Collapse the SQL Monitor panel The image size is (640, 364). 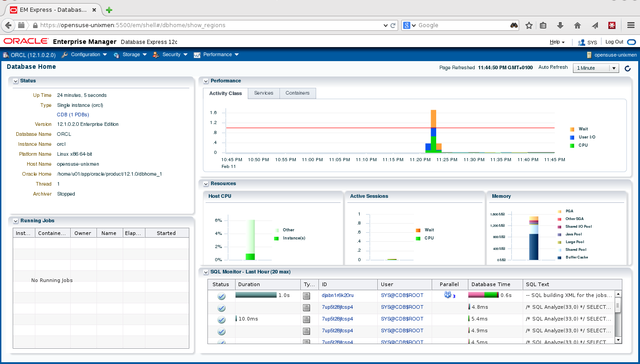(206, 272)
